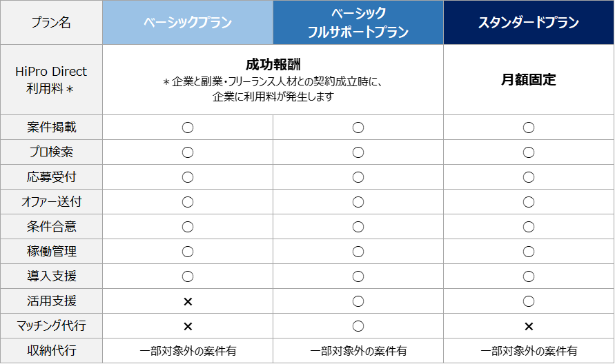Click the ベーシックプラン header cell
The image size is (615, 364).
coord(188,23)
